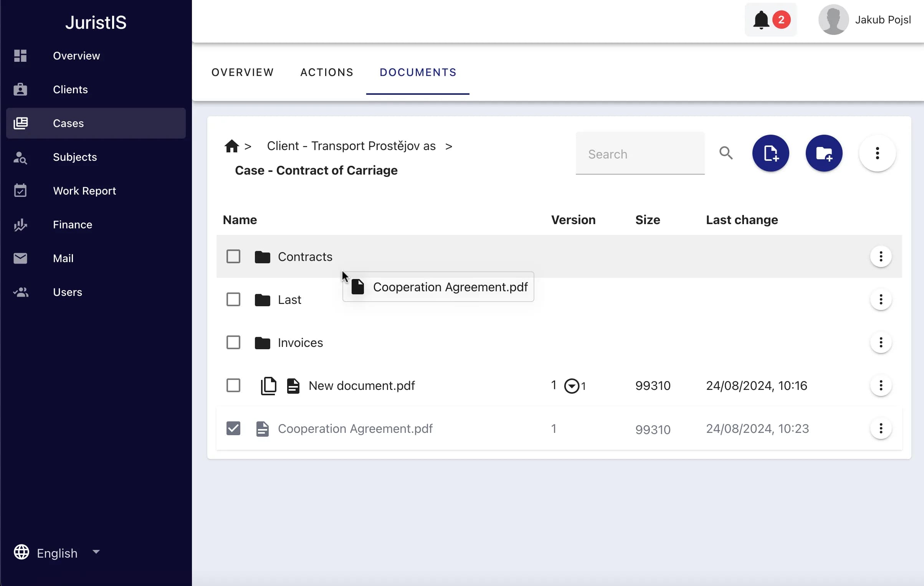Open the Jakub Pojsl user profile
The image size is (924, 586).
tap(865, 20)
